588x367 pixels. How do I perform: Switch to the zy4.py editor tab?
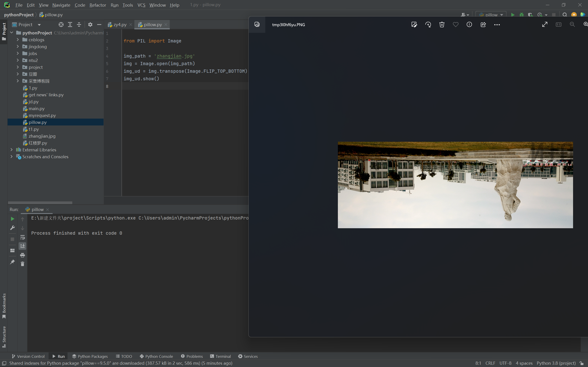[120, 25]
